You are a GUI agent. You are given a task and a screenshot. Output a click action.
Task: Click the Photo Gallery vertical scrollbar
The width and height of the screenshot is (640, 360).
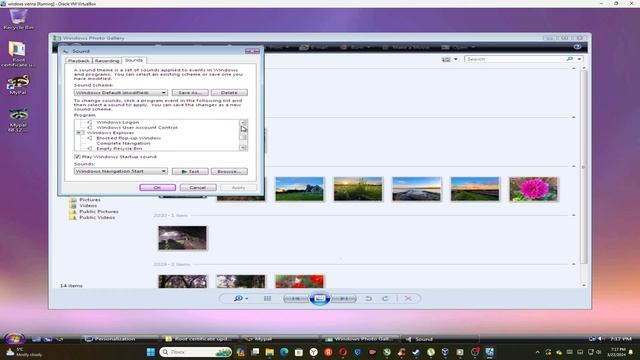(584, 167)
